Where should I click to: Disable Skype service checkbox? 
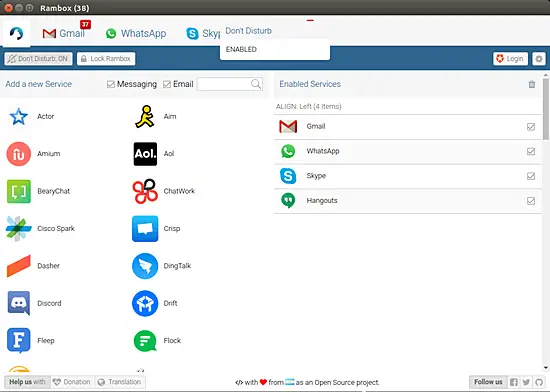[x=531, y=176]
